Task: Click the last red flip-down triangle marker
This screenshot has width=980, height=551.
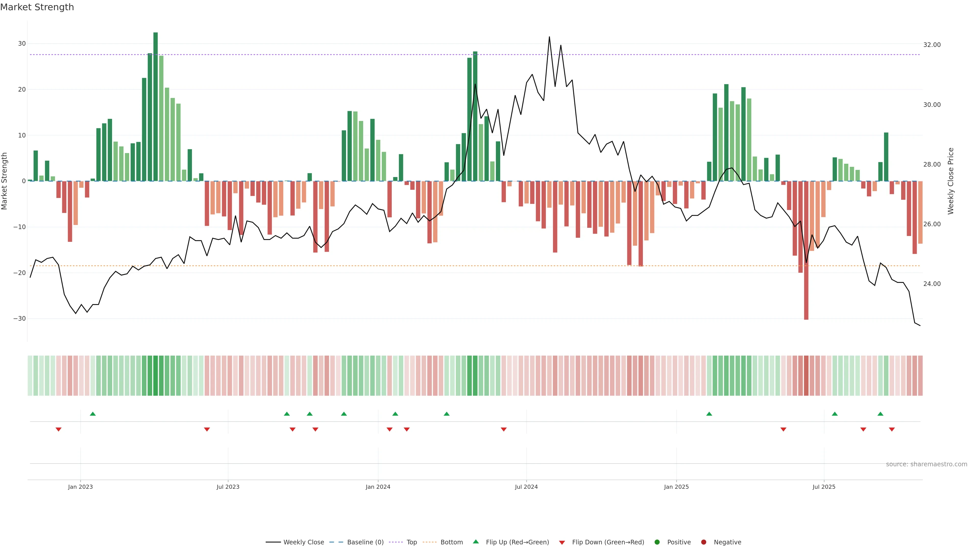Action: tap(892, 429)
